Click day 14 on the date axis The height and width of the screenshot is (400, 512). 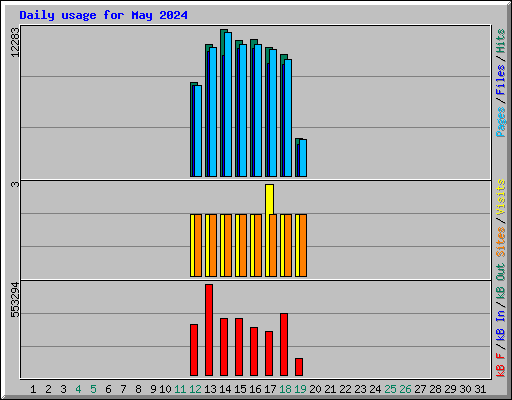click(x=225, y=389)
